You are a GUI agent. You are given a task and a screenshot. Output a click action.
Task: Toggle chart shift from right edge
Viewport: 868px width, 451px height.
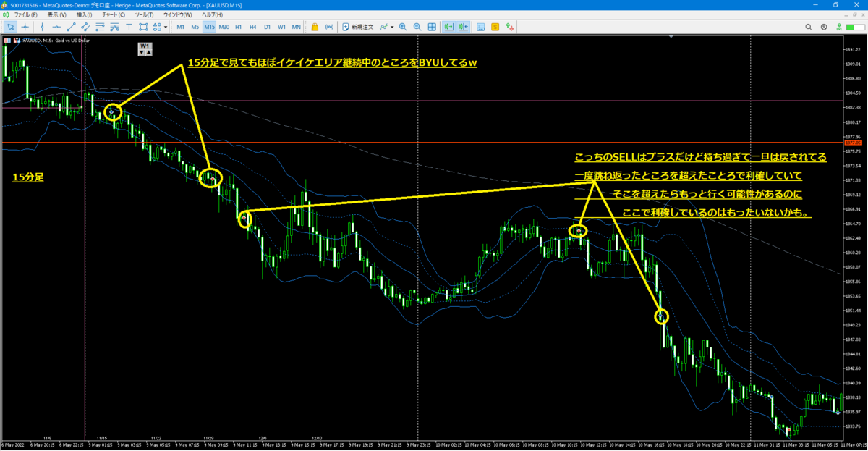tap(463, 27)
